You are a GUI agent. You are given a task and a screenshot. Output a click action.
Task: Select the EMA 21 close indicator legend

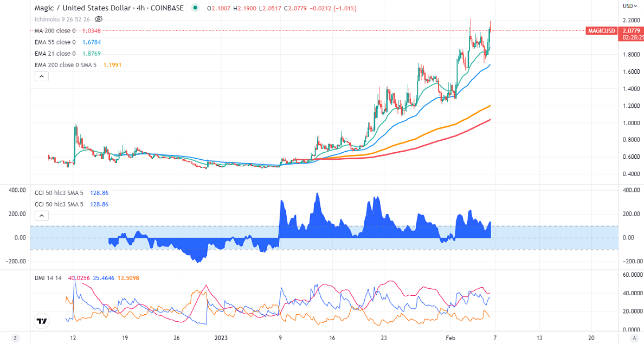pos(55,54)
